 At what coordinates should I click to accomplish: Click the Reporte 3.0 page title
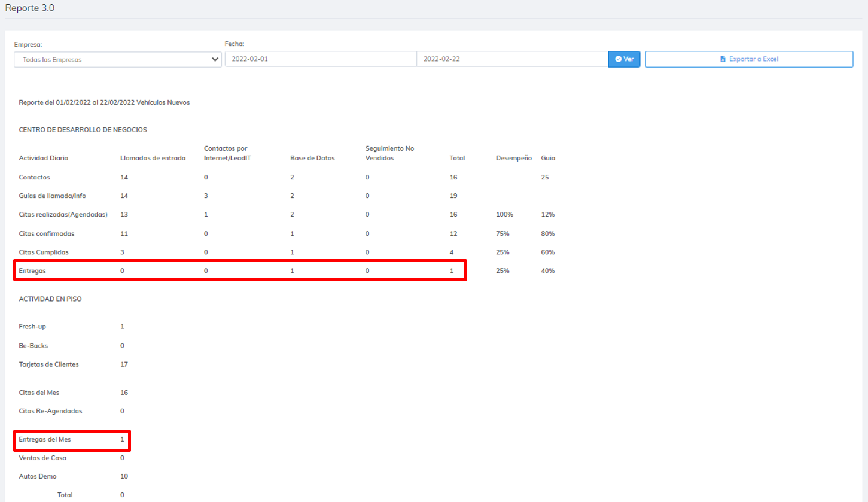click(x=30, y=8)
